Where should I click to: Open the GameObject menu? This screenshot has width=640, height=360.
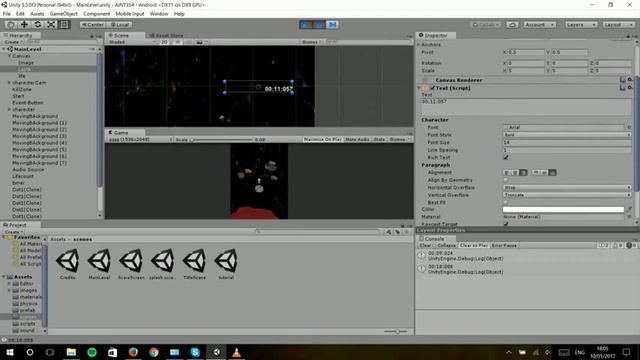(x=63, y=13)
